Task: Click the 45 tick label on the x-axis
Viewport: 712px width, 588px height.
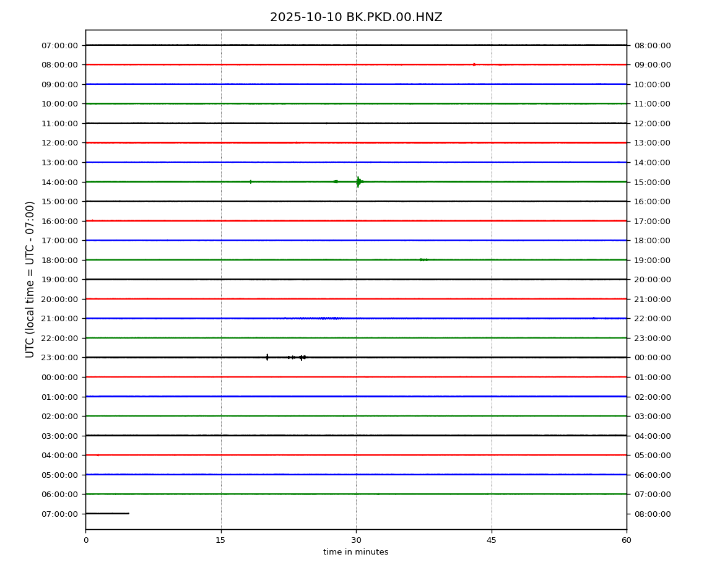Action: coord(492,540)
